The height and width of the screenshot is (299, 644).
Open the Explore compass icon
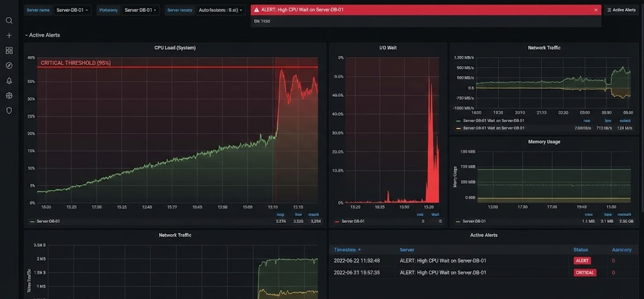9,65
